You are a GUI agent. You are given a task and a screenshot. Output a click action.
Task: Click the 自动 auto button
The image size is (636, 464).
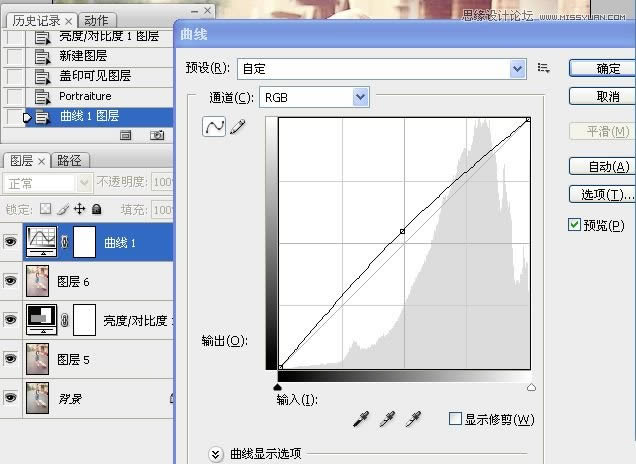click(x=601, y=166)
